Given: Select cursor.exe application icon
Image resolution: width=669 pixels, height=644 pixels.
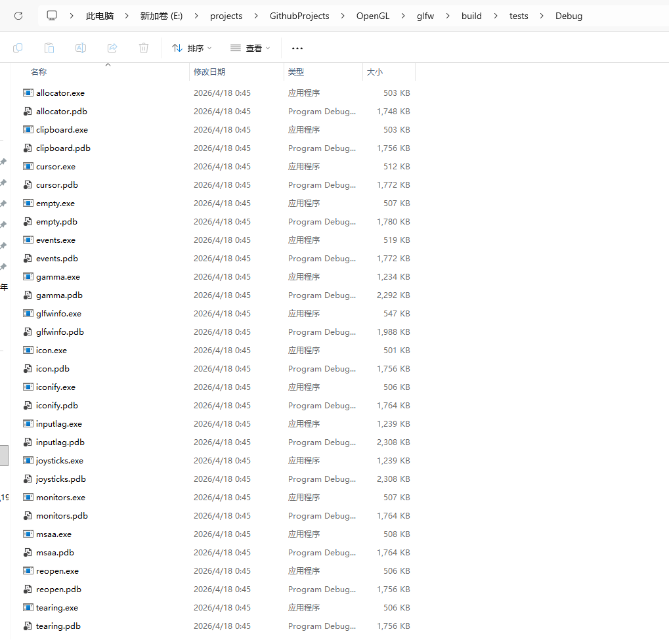Looking at the screenshot, I should click(28, 166).
